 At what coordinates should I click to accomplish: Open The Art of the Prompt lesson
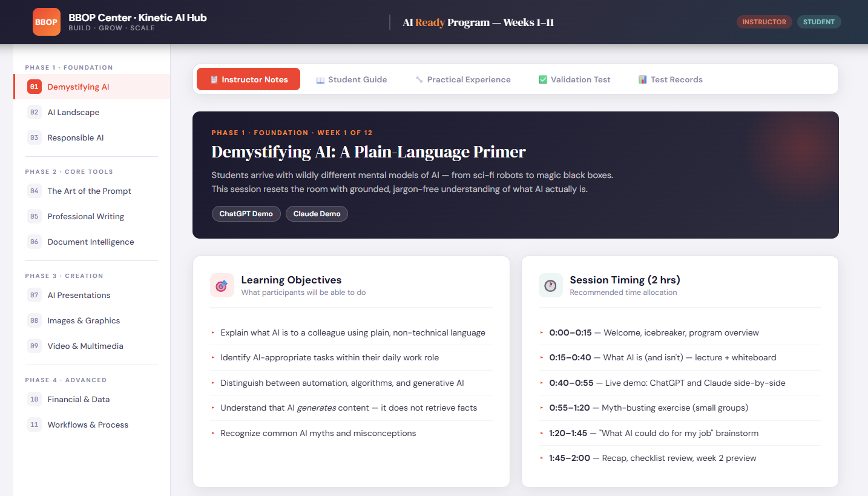92,191
